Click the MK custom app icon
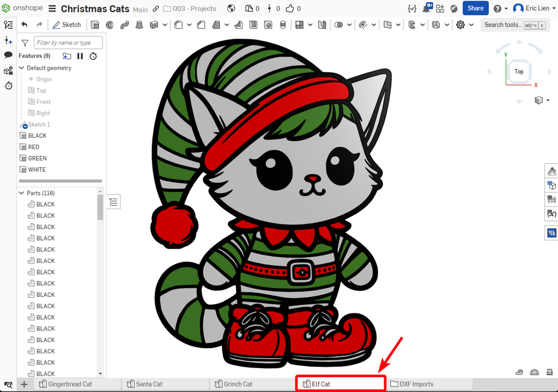558x392 pixels. pos(551,233)
